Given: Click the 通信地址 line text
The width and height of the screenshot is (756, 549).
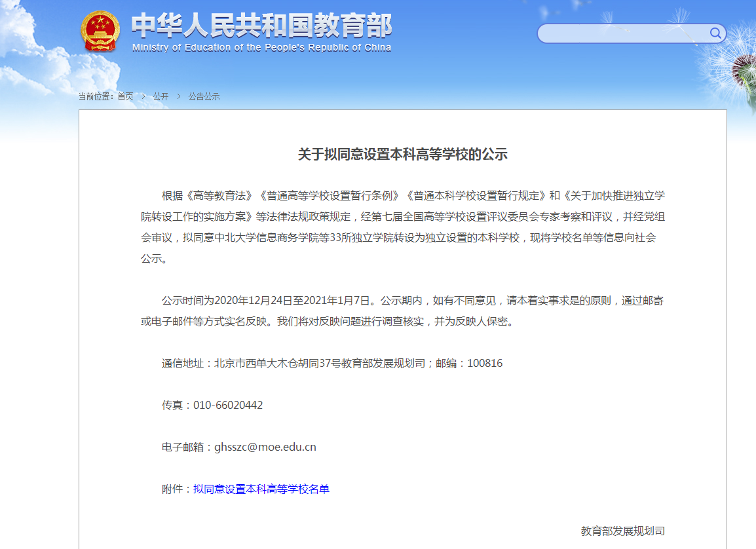Looking at the screenshot, I should (x=331, y=364).
